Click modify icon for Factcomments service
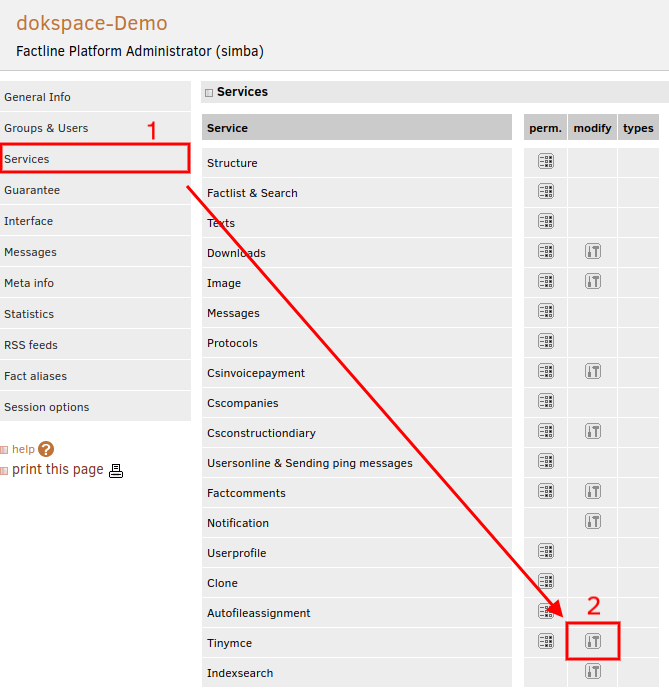The width and height of the screenshot is (669, 695). pos(593,491)
